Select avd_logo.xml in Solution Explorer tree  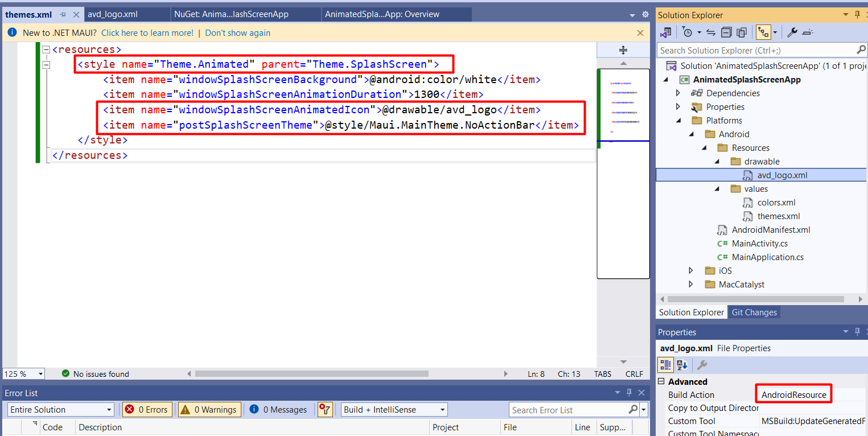(782, 175)
